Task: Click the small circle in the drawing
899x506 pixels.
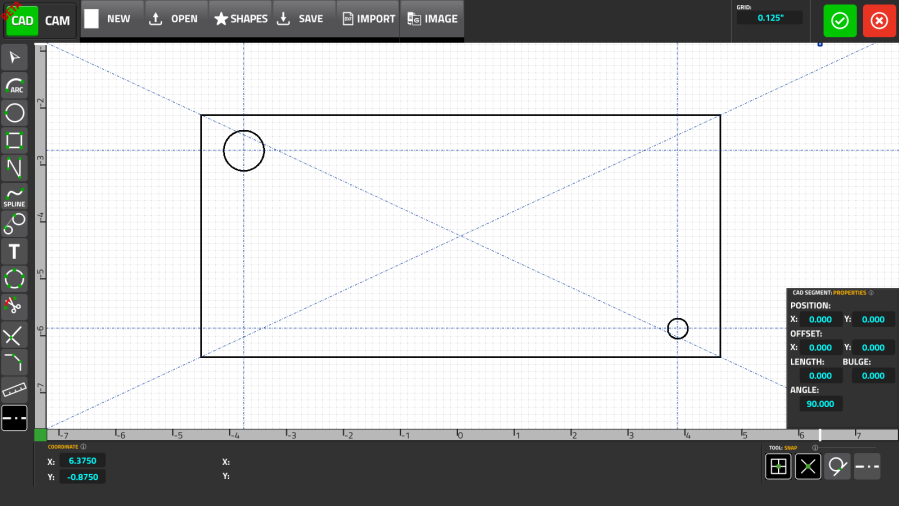Action: [x=678, y=328]
